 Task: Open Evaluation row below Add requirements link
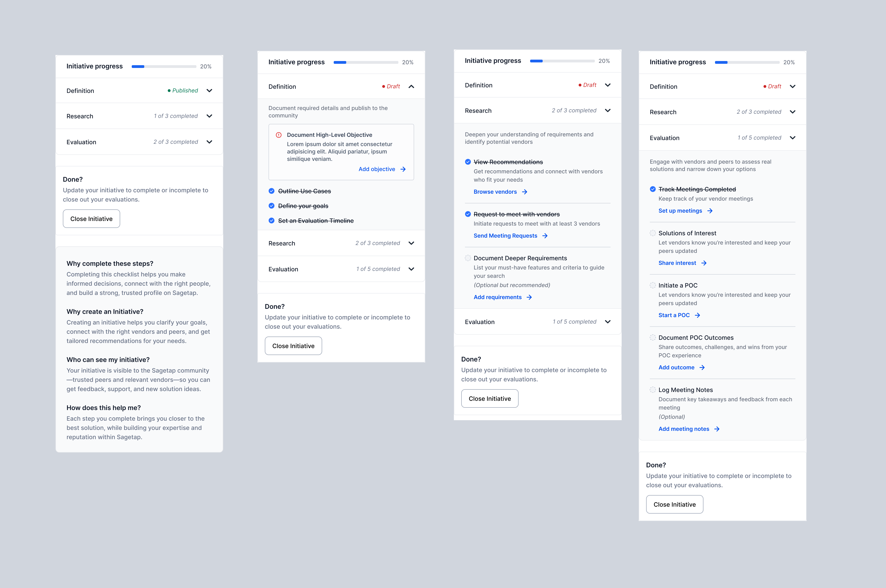click(x=608, y=321)
